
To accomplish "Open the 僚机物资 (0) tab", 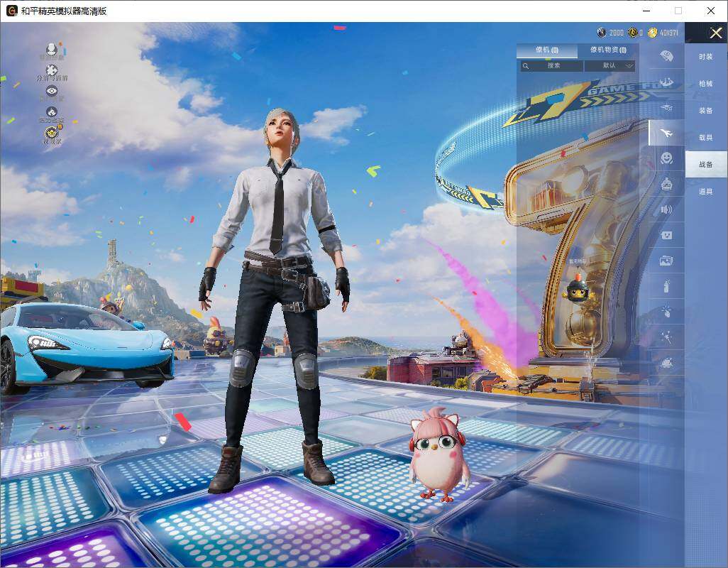I will coord(608,50).
